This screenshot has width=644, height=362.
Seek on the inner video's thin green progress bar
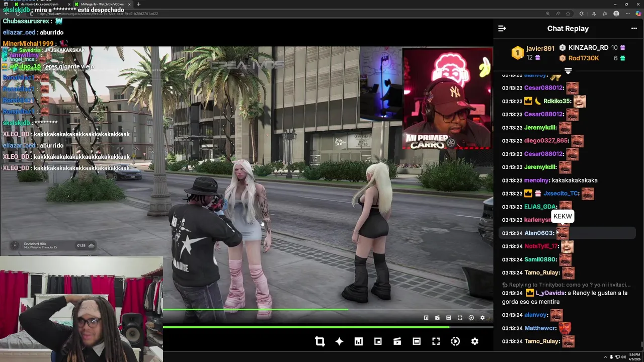tap(328, 309)
